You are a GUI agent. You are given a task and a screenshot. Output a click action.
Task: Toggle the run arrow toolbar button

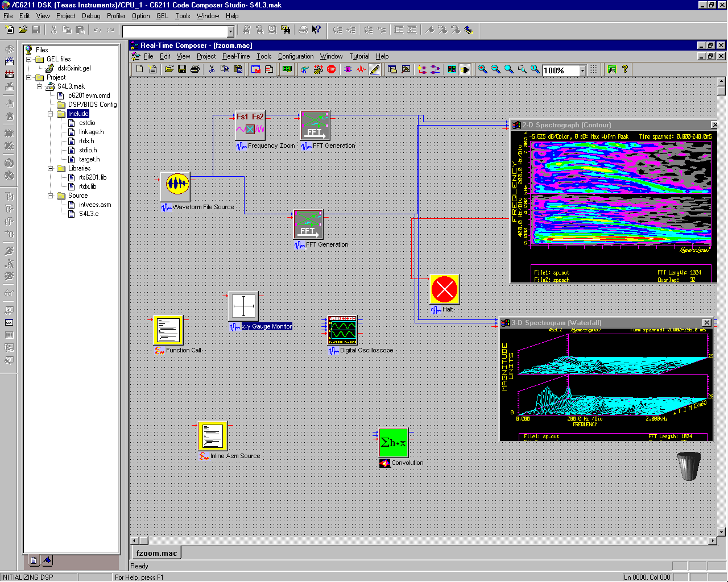(x=466, y=69)
